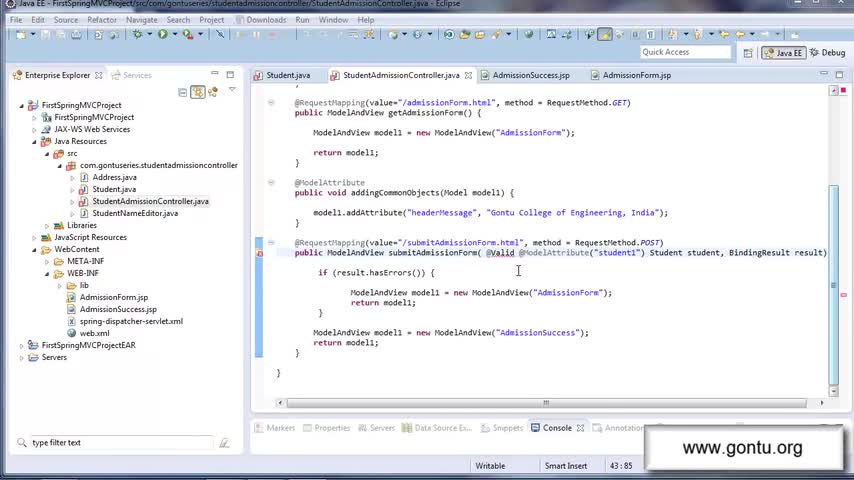Expand the JavaScript Resources node
The height and width of the screenshot is (480, 854).
34,238
